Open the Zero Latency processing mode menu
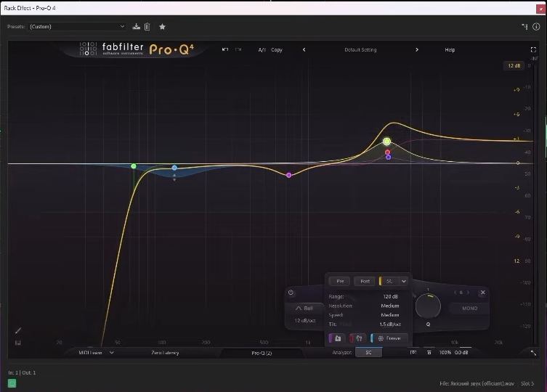Screen dimensions: 547x392 (165, 353)
